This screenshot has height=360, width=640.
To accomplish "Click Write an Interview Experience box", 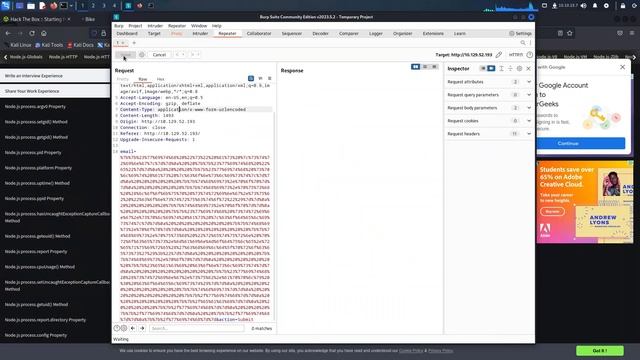I will click(55, 76).
